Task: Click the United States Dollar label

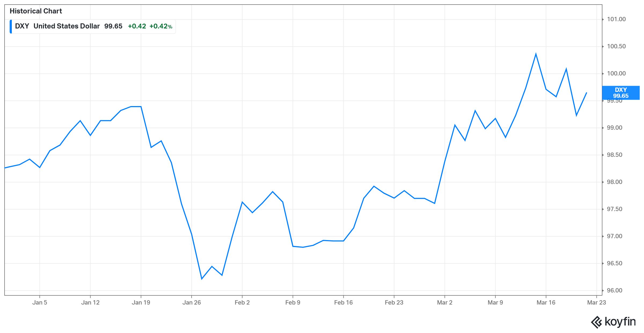Action: tap(67, 26)
